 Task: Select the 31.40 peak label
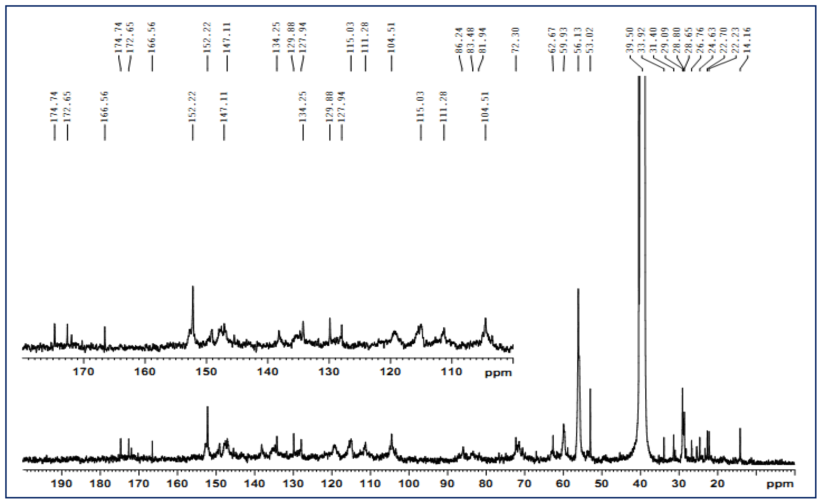pos(653,40)
